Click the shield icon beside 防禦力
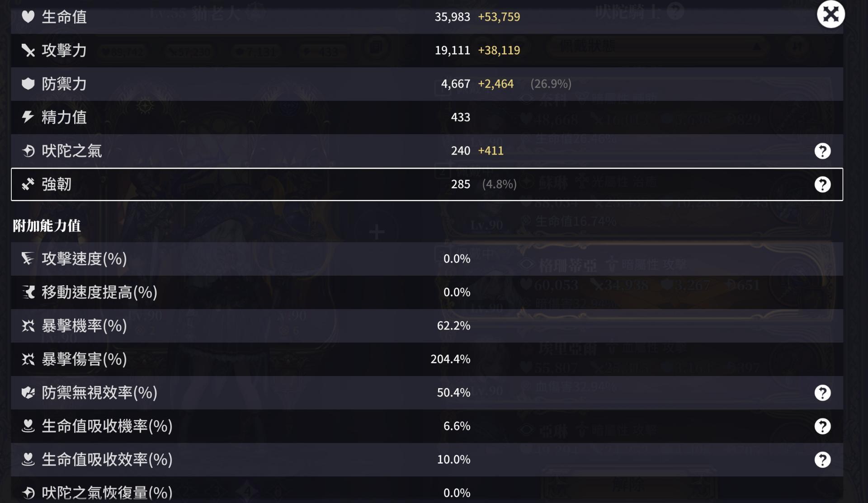This screenshot has height=503, width=868. pos(28,84)
